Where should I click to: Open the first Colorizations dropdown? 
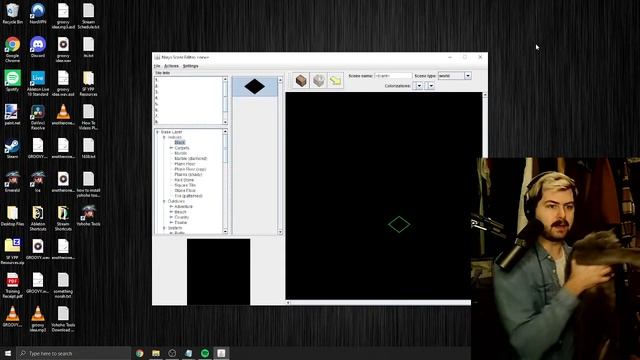(419, 86)
